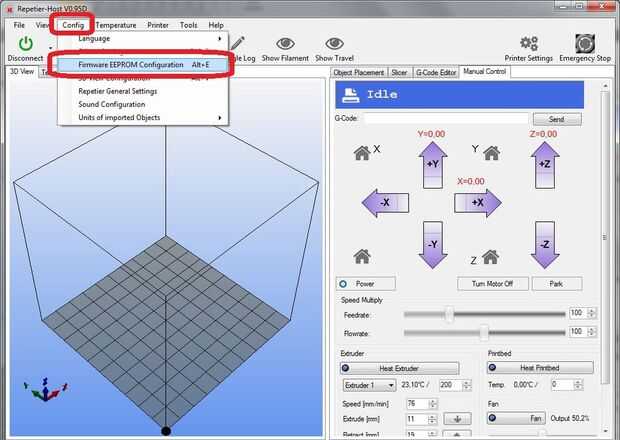The height and width of the screenshot is (440, 620).
Task: Toggle the Show Filament eye icon
Action: coord(285,43)
